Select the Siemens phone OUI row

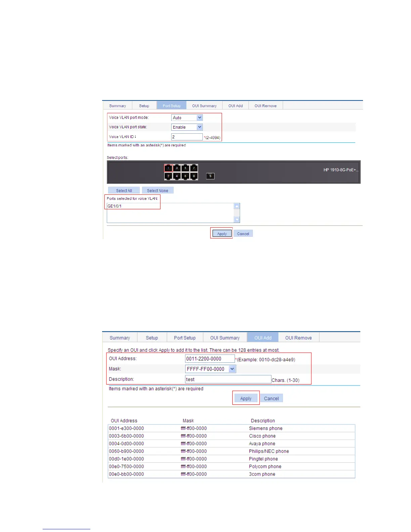231,428
